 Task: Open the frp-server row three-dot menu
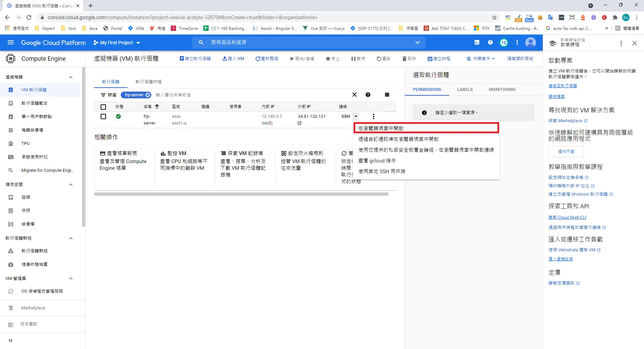pos(373,116)
